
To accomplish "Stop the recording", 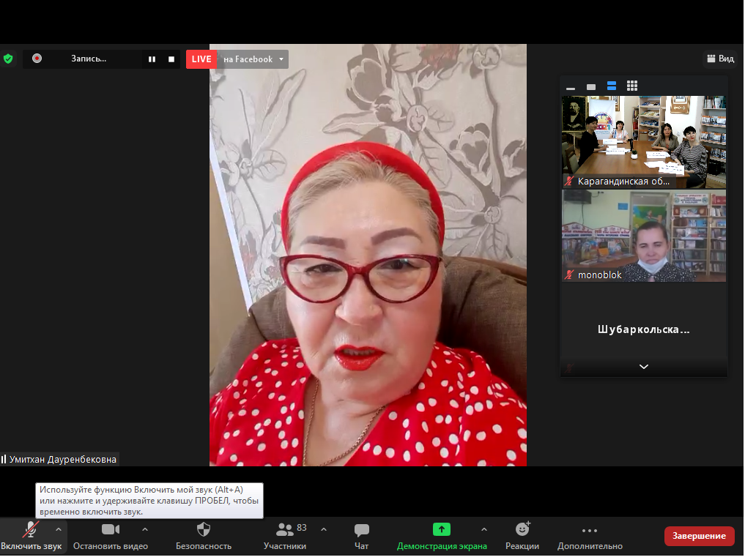I will click(x=171, y=59).
